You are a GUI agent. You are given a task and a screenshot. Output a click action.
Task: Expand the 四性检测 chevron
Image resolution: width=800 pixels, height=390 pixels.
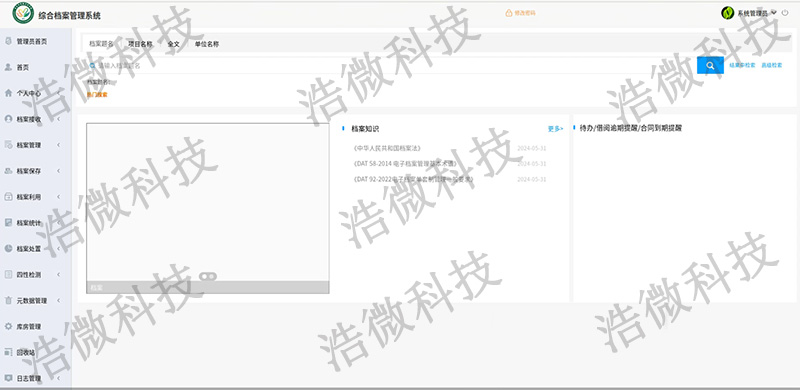point(58,275)
